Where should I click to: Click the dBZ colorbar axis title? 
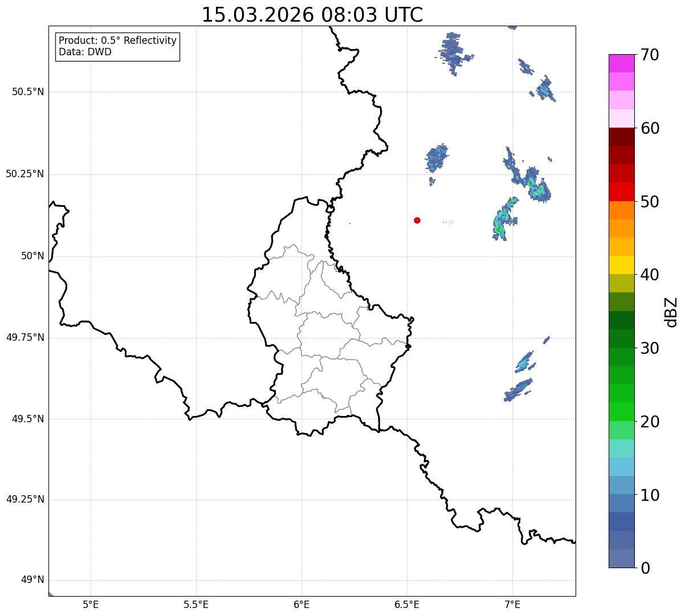coord(671,311)
